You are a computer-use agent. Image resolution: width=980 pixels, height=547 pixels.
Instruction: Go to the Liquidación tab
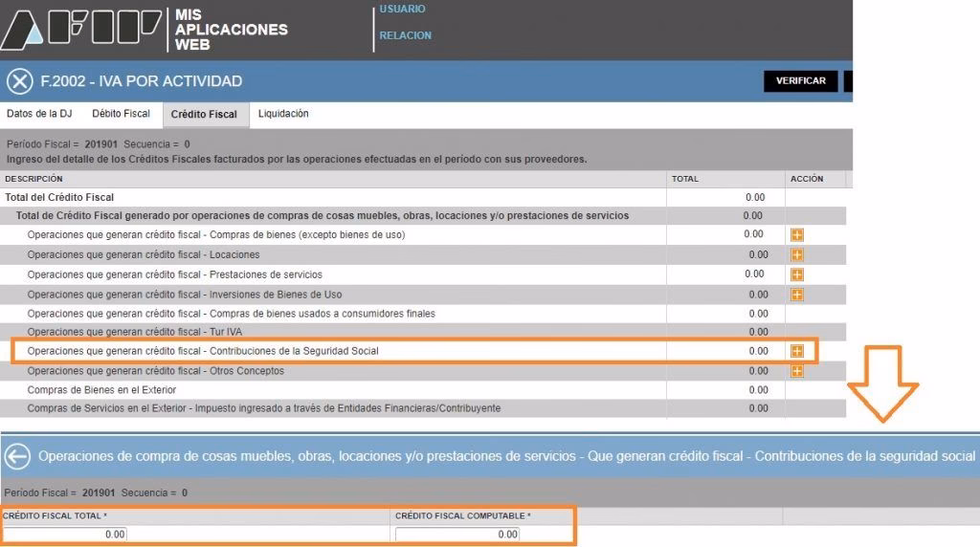[x=283, y=114]
